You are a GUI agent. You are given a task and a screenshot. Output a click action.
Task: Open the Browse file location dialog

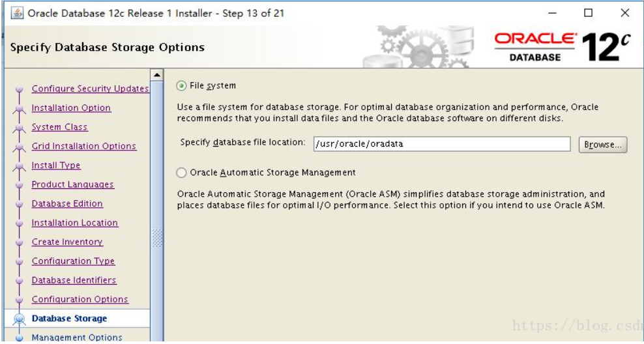click(602, 145)
